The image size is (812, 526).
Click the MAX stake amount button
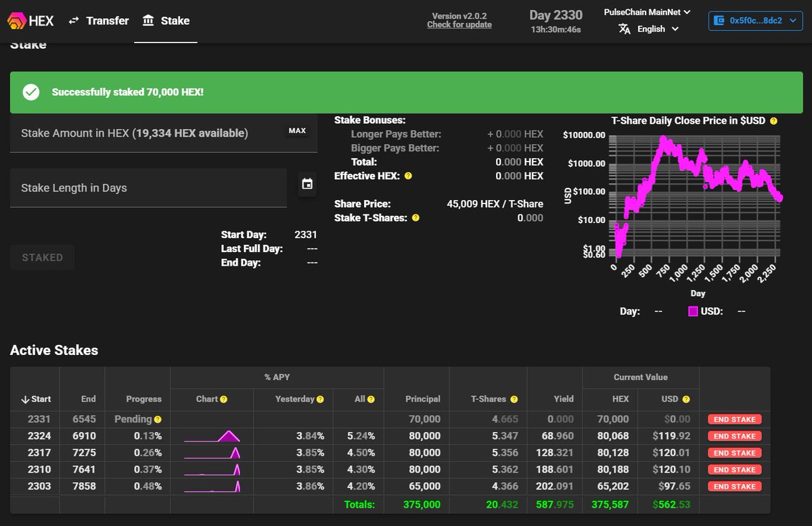coord(297,130)
